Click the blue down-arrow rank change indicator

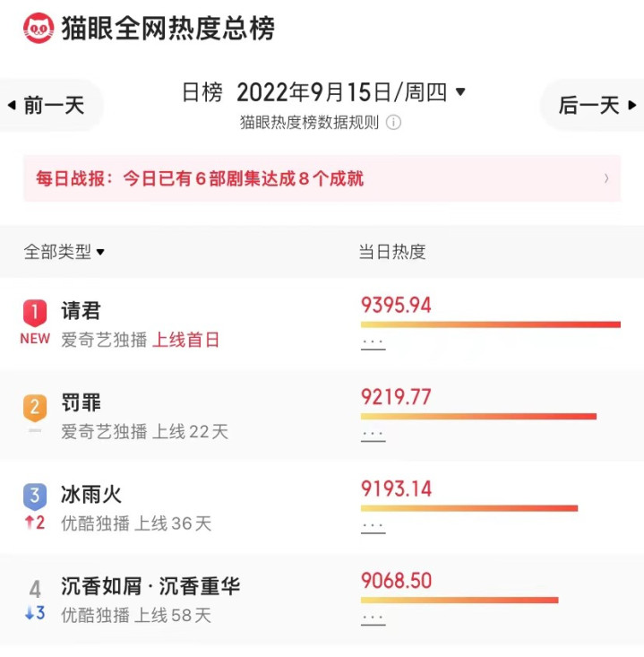(x=35, y=614)
